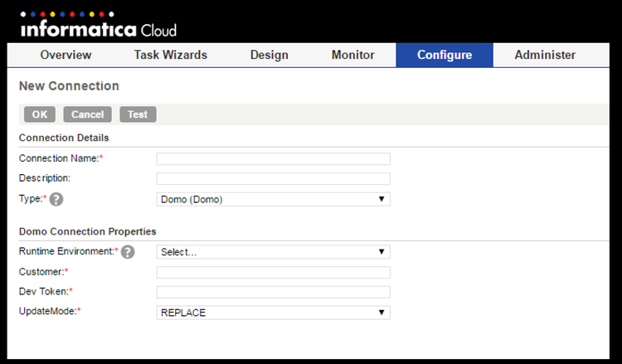Open the Type dropdown showing Domo (Domo)

[x=274, y=199]
